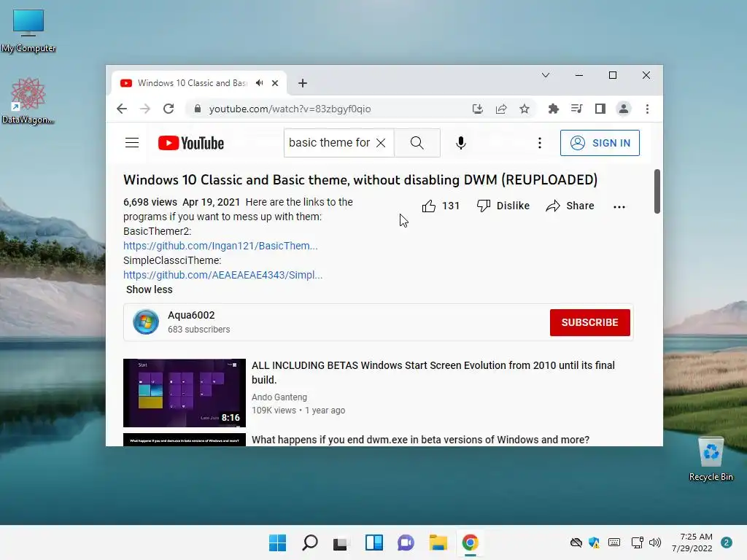
Task: Select the My Computer desktop icon
Action: point(28,30)
